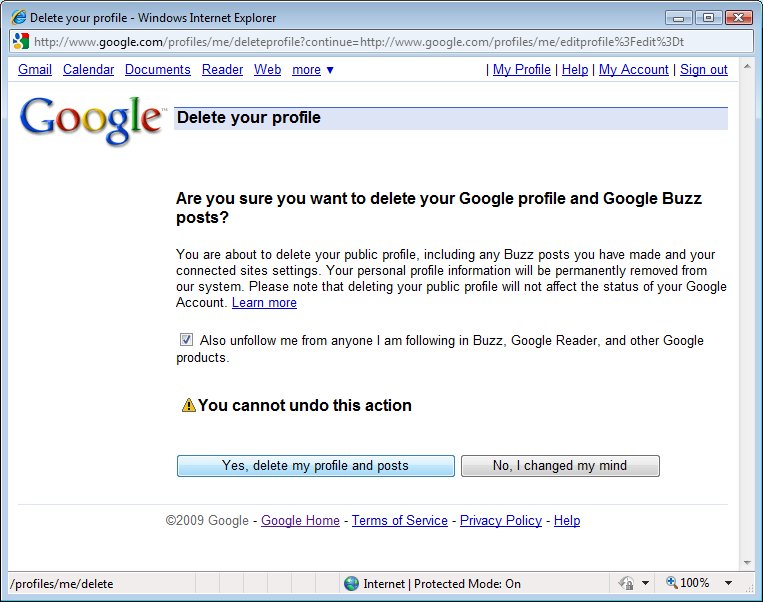763x602 pixels.
Task: Click the privacy report icon in status bar
Action: click(626, 583)
